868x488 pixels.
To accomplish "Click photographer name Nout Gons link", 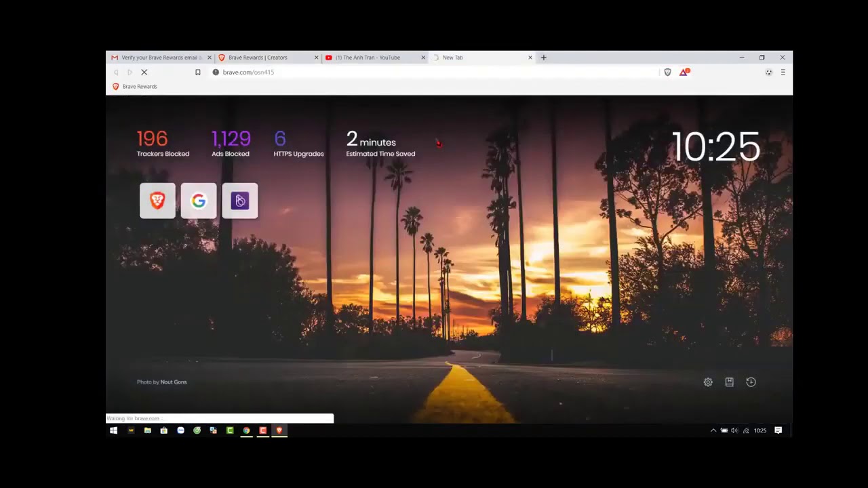I will coord(174,382).
